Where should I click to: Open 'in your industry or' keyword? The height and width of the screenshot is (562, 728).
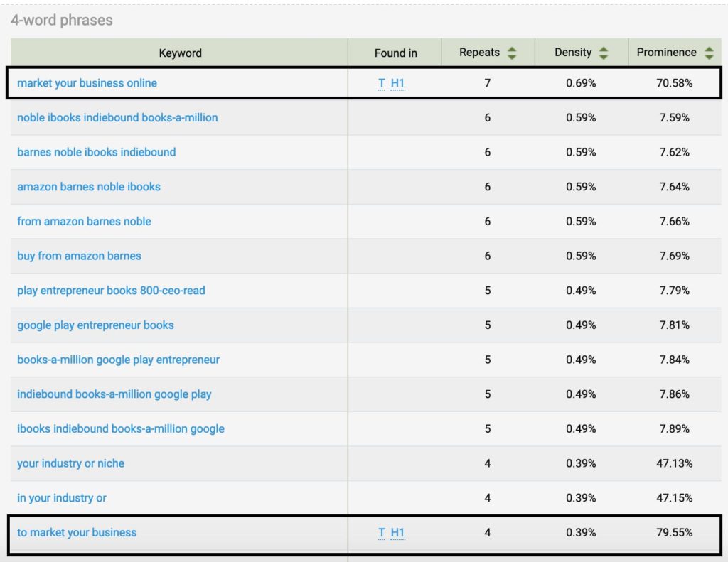(62, 498)
